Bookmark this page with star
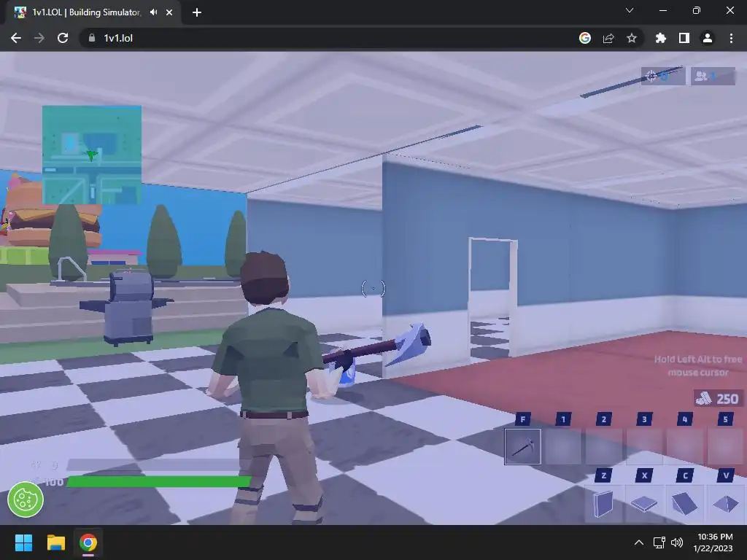This screenshot has width=747, height=560. tap(632, 38)
